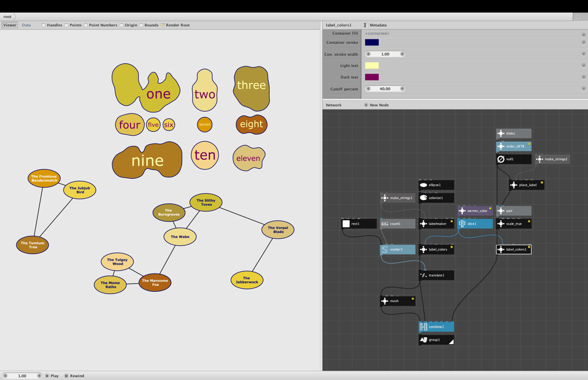Open the Con. stroke width options menu
The image size is (588, 380).
coord(583,54)
